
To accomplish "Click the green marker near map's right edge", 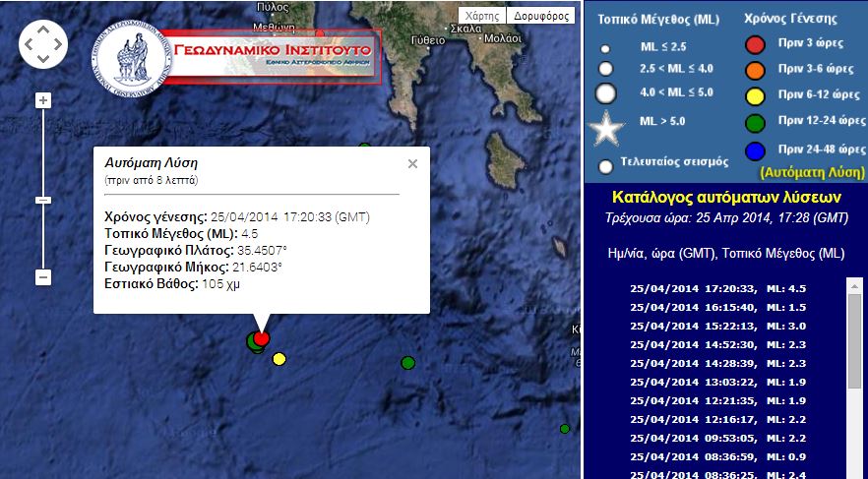I will pyautogui.click(x=565, y=429).
